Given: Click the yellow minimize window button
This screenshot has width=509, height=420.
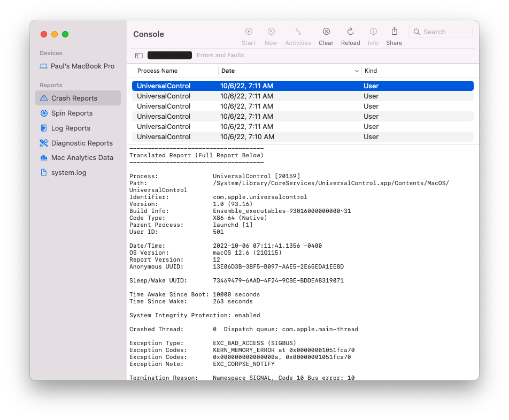Looking at the screenshot, I should (x=55, y=34).
